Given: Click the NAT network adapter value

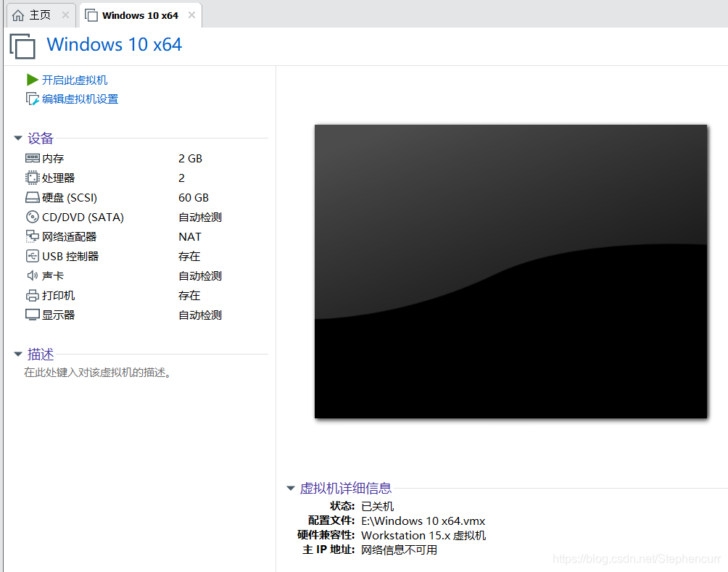Looking at the screenshot, I should tap(190, 237).
